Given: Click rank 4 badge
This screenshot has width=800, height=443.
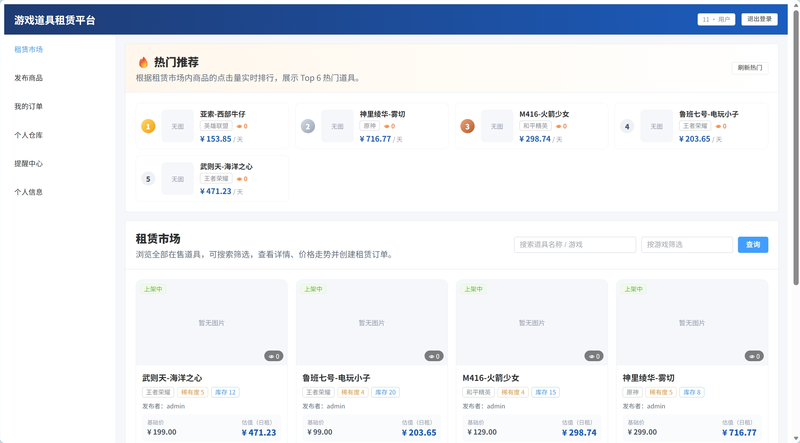Looking at the screenshot, I should [627, 126].
